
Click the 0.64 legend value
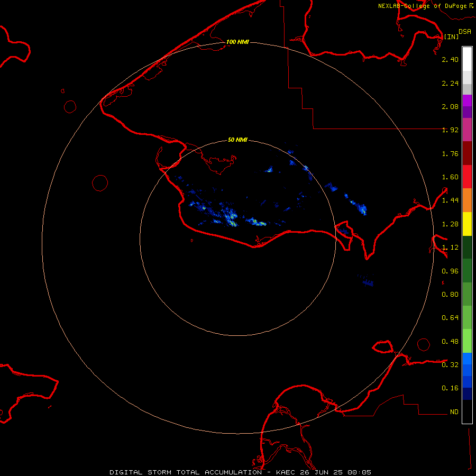[450, 318]
